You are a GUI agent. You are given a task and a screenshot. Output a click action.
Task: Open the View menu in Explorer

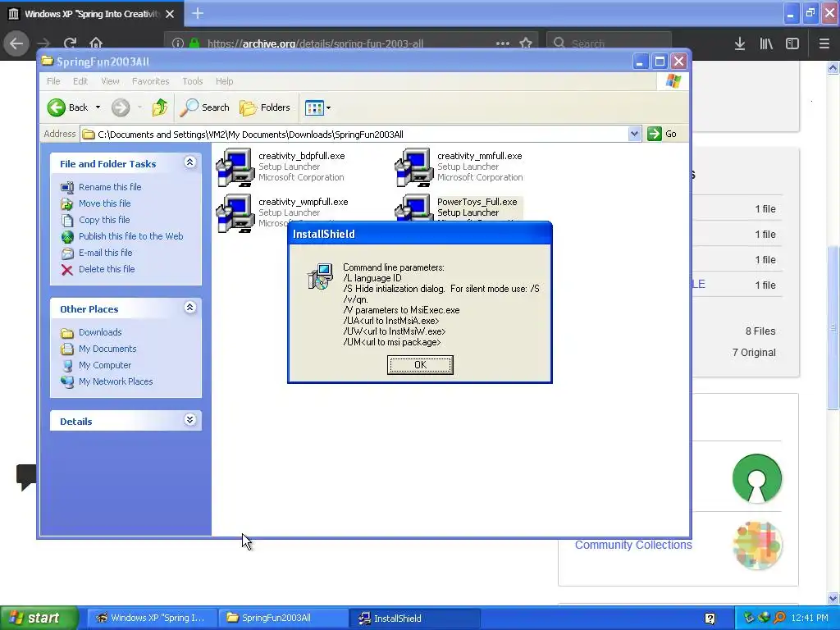click(110, 81)
